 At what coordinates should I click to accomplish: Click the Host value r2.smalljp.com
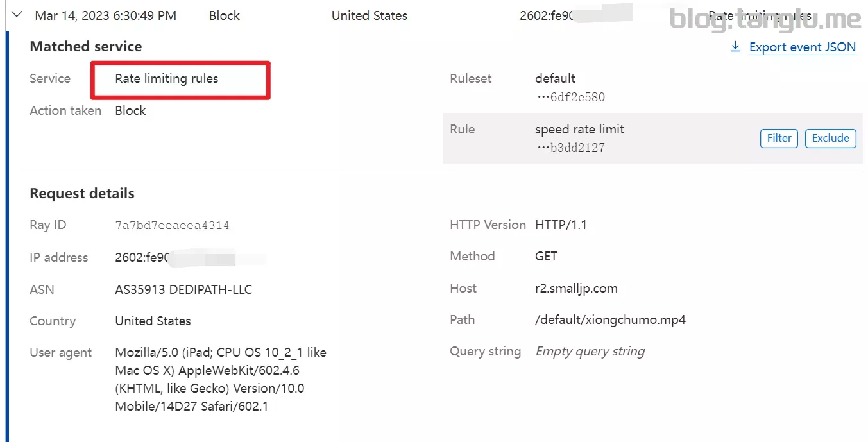point(576,288)
